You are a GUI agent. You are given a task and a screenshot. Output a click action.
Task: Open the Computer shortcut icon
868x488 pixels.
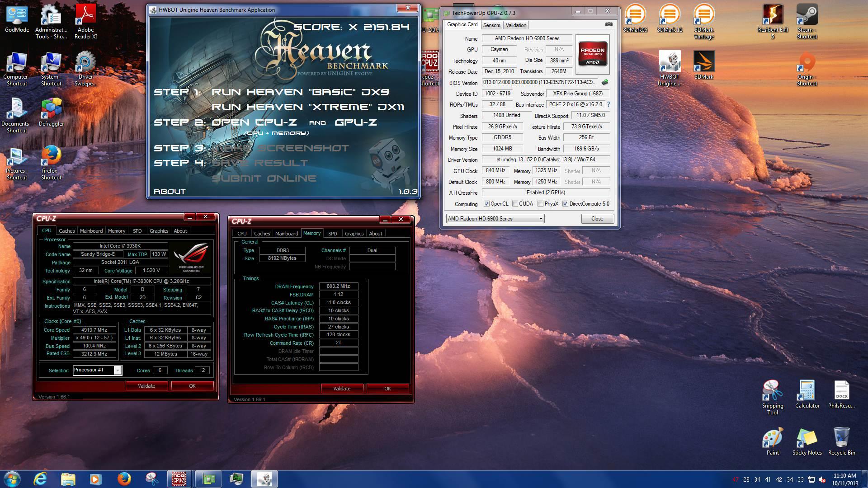click(x=17, y=69)
